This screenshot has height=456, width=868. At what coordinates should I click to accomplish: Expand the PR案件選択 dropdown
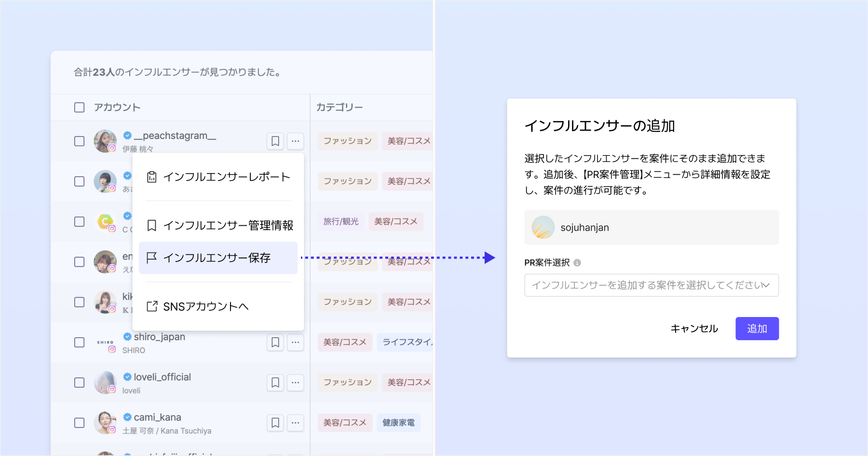[x=646, y=285]
